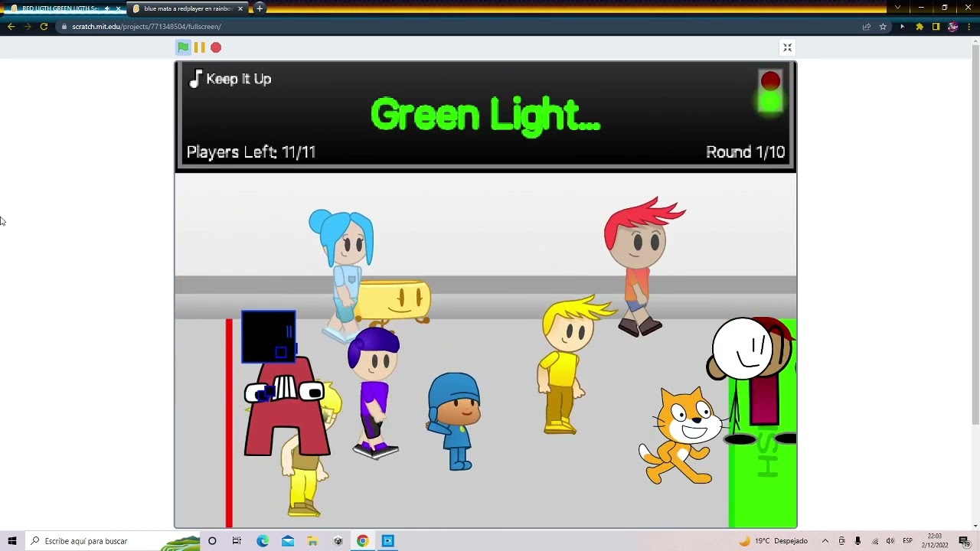Click the Pocoyo character in blue hat
The image size is (980, 551).
point(454,421)
